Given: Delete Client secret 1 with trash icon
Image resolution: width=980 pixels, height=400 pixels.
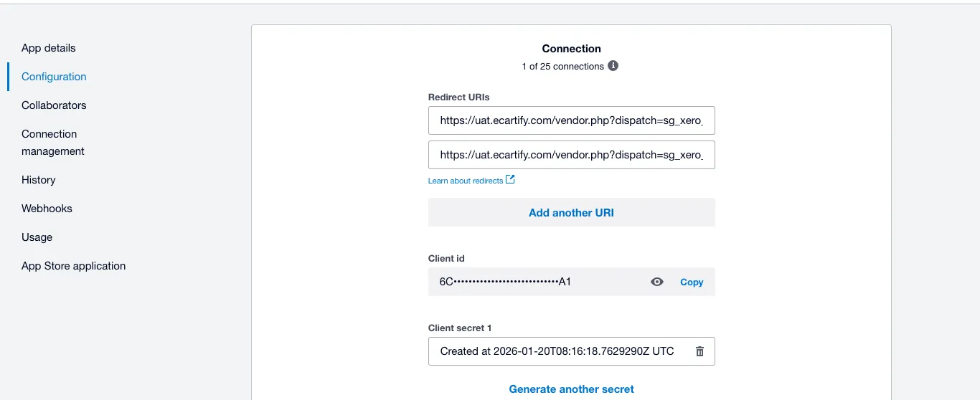Looking at the screenshot, I should tap(699, 351).
